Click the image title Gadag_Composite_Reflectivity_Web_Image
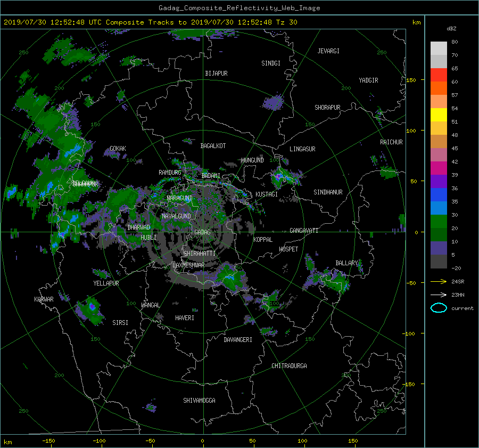The width and height of the screenshot is (479, 448). click(x=239, y=8)
